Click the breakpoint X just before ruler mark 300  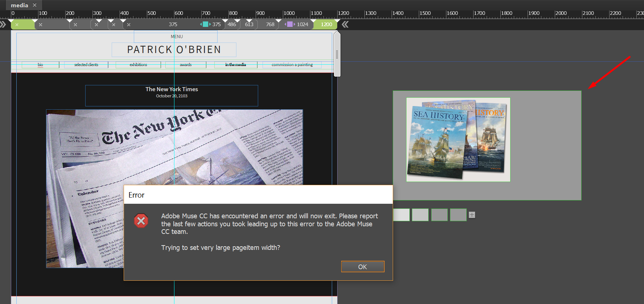pyautogui.click(x=96, y=25)
